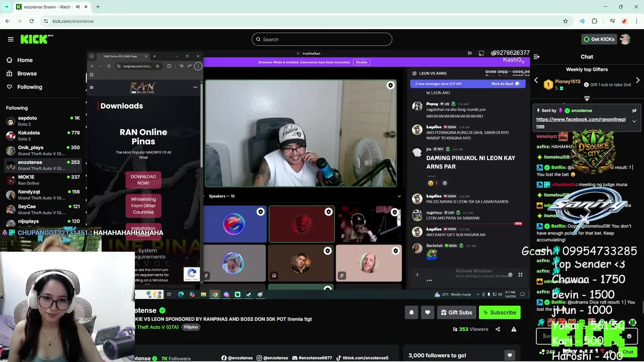Click the KICK logo
644x362 pixels.
(37, 39)
